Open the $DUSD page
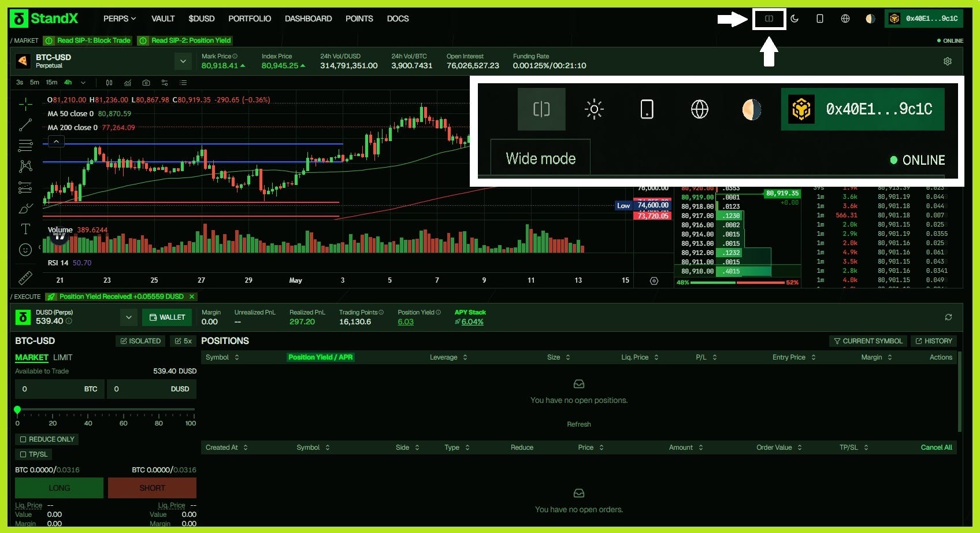Screen dimensions: 980x533 (x=201, y=18)
